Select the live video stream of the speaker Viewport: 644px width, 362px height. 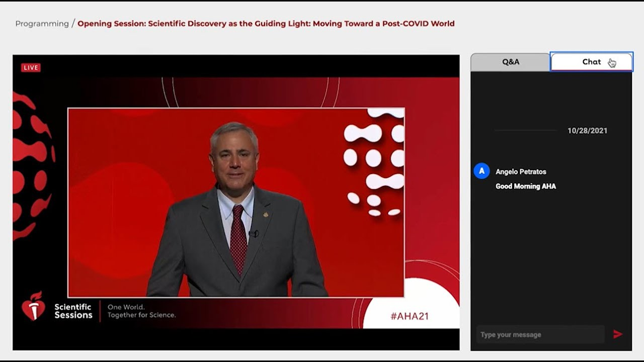(x=236, y=202)
